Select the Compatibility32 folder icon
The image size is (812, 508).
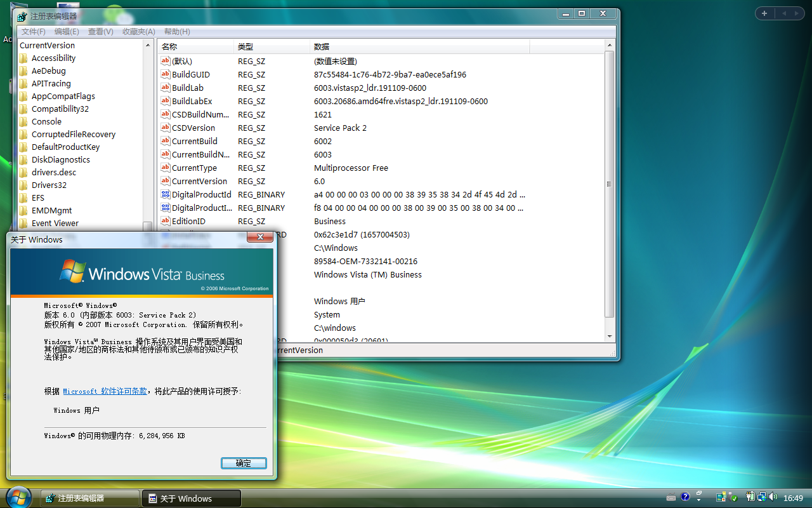(23, 109)
